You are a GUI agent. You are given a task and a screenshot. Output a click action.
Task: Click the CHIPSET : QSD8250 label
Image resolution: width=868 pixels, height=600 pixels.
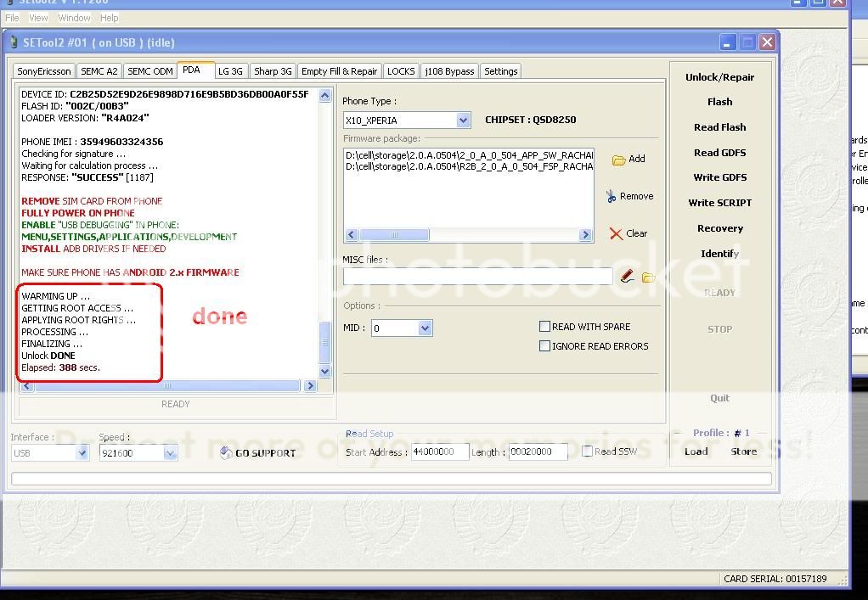click(530, 120)
